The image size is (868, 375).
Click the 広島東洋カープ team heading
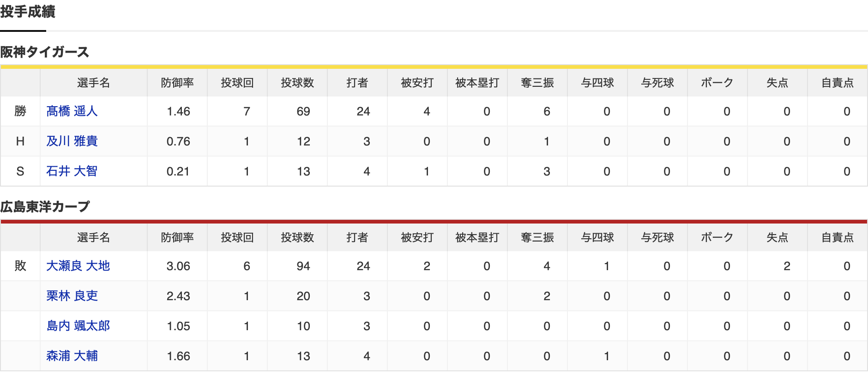coord(45,207)
